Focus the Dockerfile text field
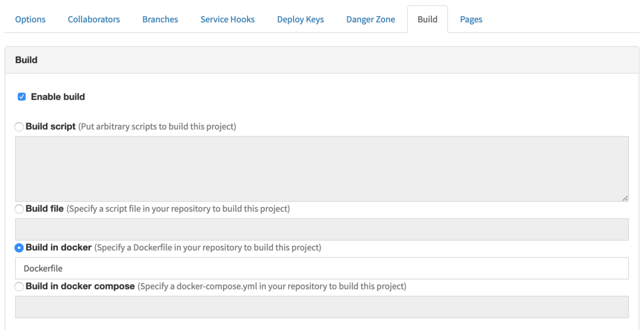Screen dimensions: 644x330 [x=321, y=268]
